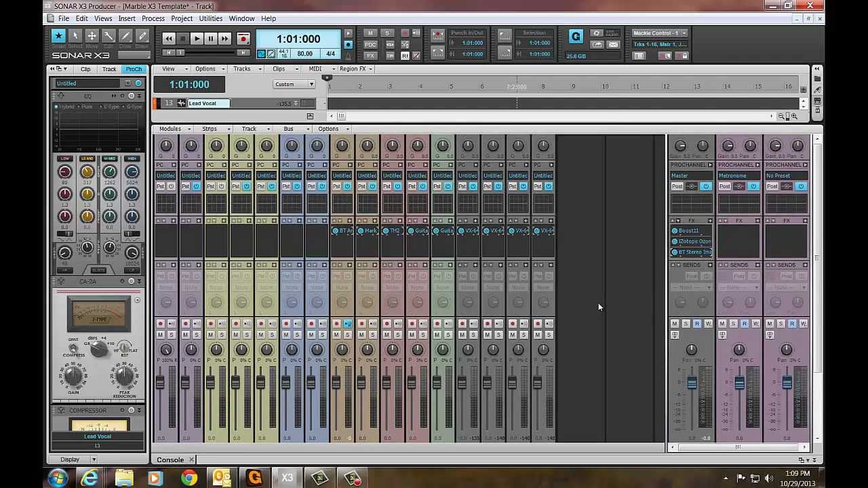Go to project start in transport

point(169,52)
